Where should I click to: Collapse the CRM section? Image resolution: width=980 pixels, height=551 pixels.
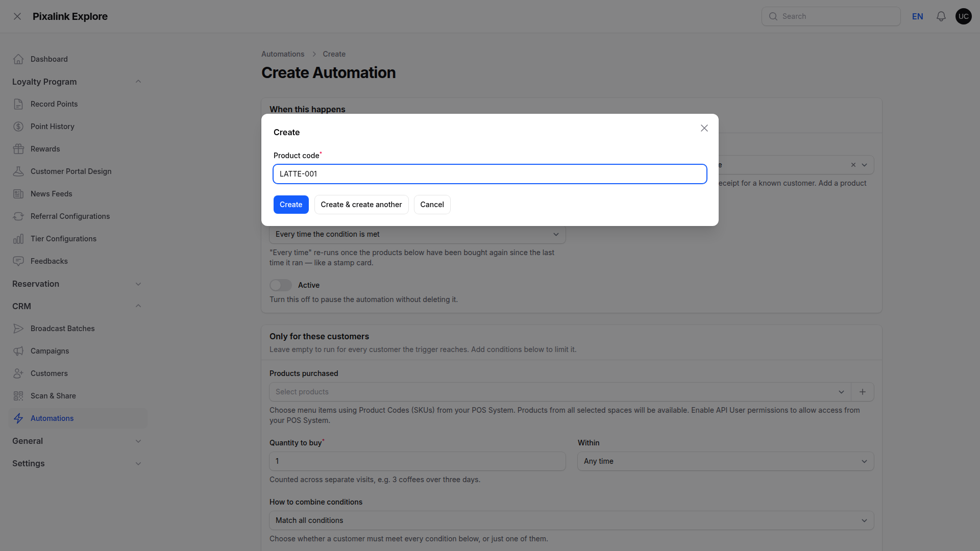[x=138, y=306]
